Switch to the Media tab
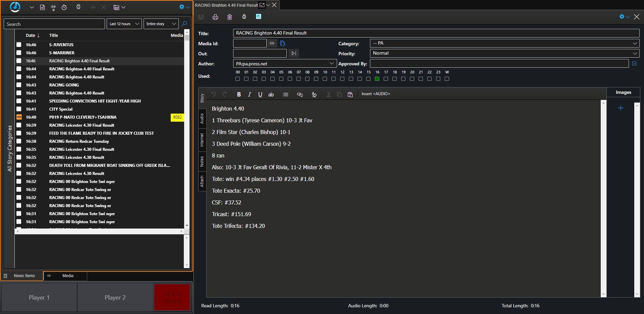 click(x=67, y=276)
